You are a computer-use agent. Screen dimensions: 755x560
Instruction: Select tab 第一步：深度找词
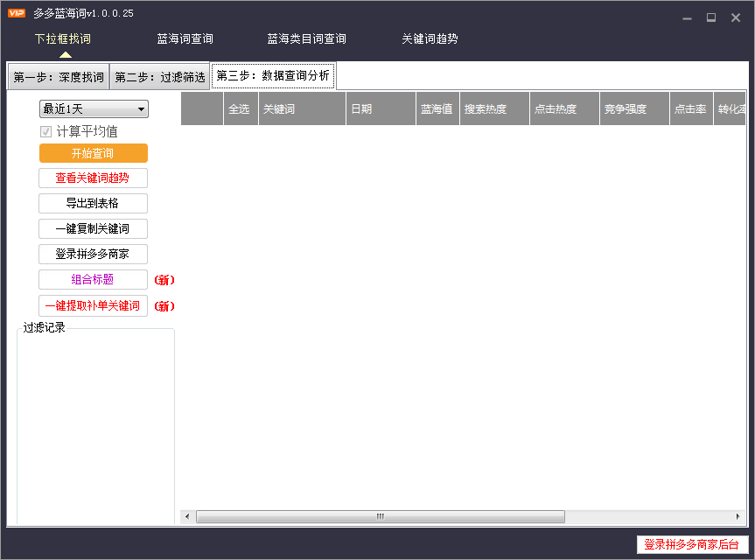point(59,77)
